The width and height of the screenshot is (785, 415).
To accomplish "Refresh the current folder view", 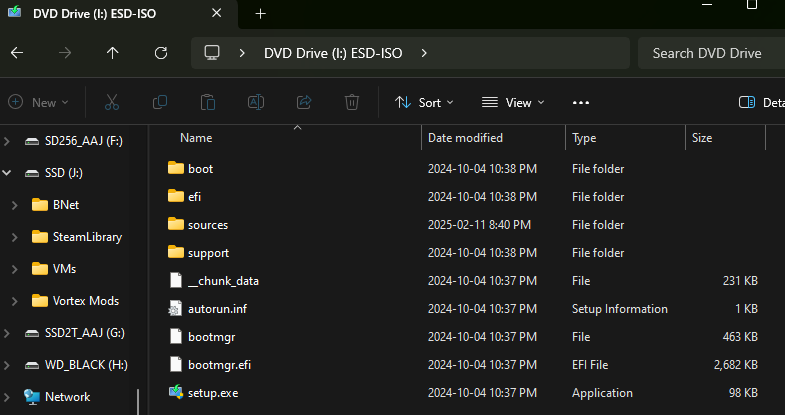I will pos(161,53).
